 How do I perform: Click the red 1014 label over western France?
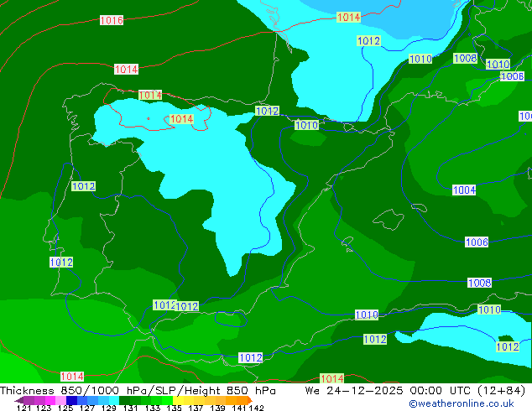pos(348,17)
